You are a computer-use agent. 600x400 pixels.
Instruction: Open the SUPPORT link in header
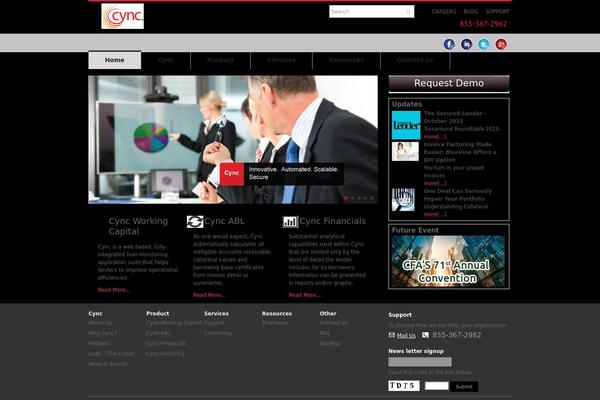(497, 11)
